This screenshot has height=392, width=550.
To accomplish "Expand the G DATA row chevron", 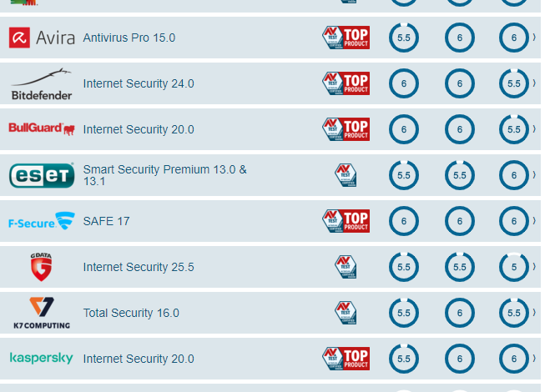I will click(534, 267).
